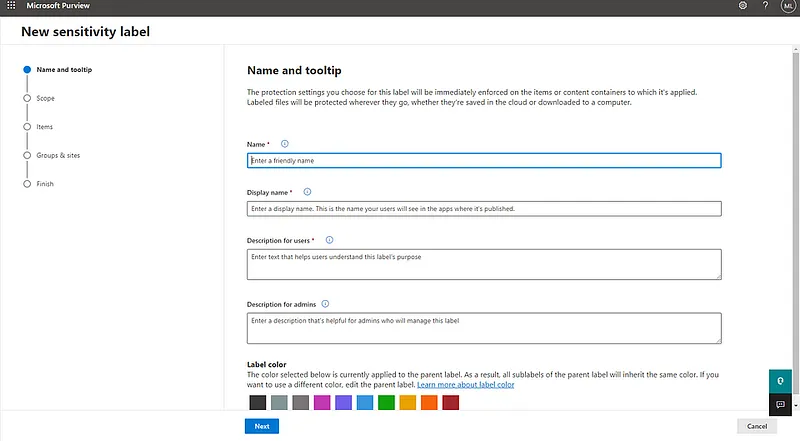Click the Cancel button

(x=757, y=426)
